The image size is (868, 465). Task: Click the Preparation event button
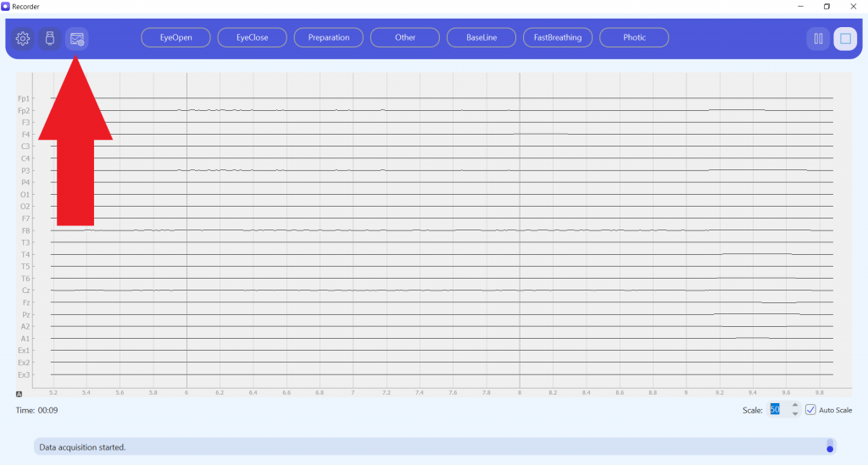click(329, 38)
